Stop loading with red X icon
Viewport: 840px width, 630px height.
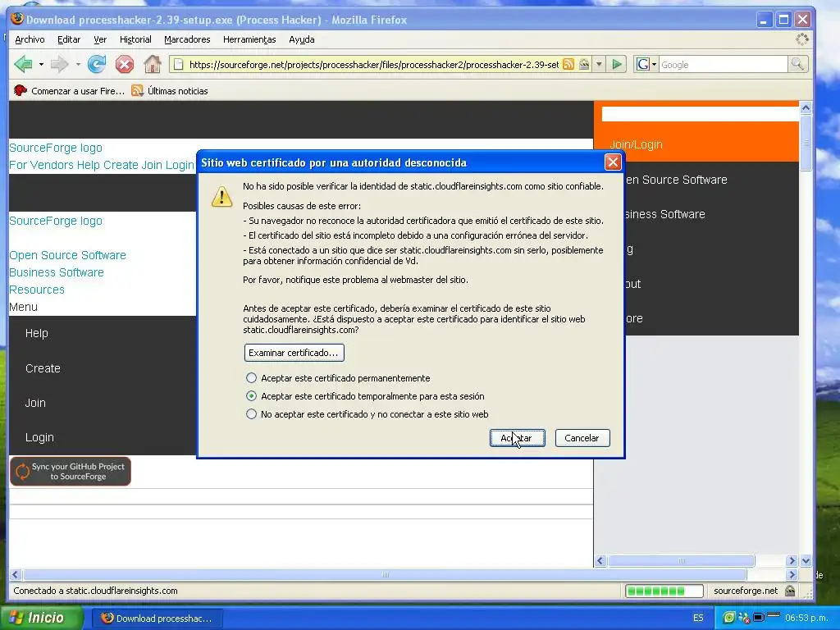(125, 64)
